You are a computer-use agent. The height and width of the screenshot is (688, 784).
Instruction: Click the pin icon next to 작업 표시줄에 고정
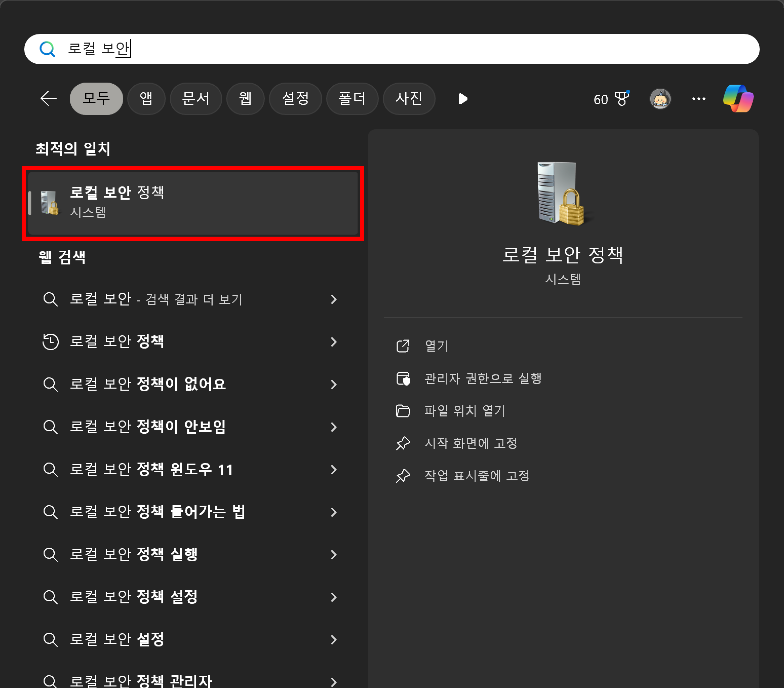point(403,476)
